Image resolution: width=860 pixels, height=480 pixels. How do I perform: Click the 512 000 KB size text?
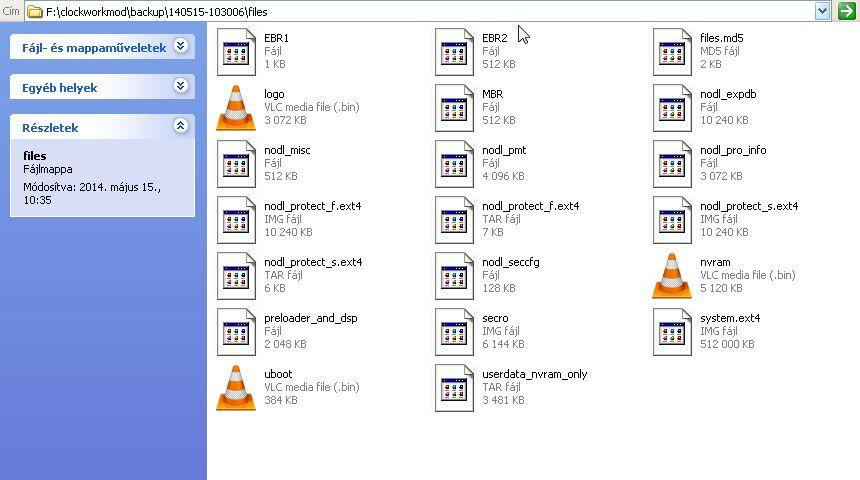point(727,344)
